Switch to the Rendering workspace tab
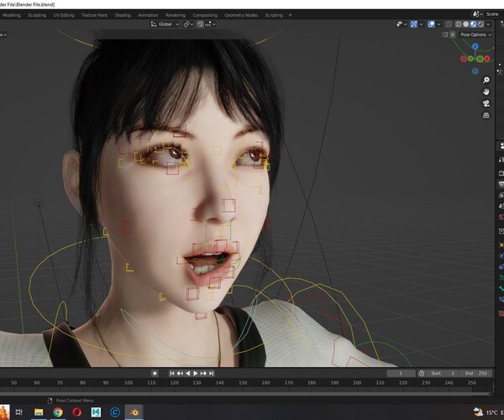The width and height of the screenshot is (504, 420). [176, 15]
